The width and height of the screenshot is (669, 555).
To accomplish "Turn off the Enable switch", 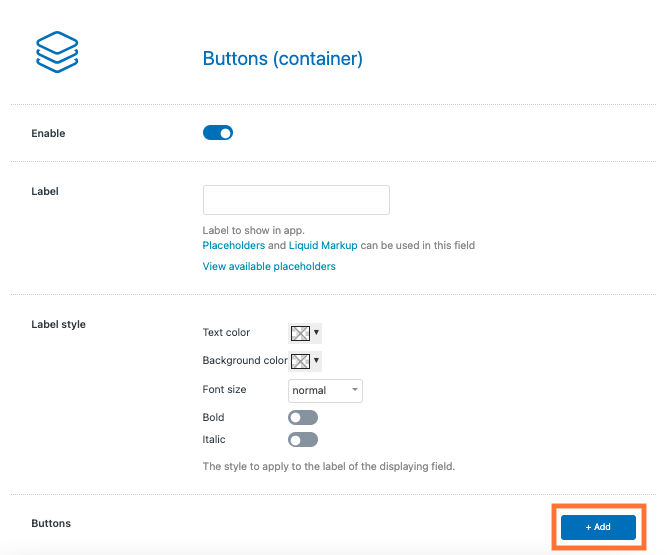I will tap(218, 133).
